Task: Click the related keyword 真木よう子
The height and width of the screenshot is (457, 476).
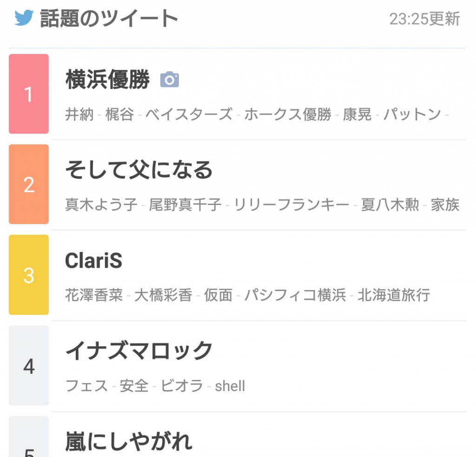Action: [x=101, y=205]
